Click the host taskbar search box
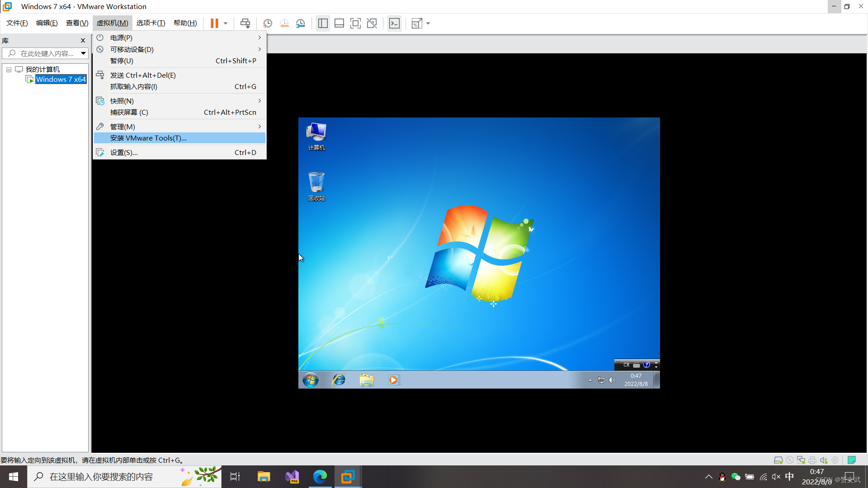 point(124,477)
